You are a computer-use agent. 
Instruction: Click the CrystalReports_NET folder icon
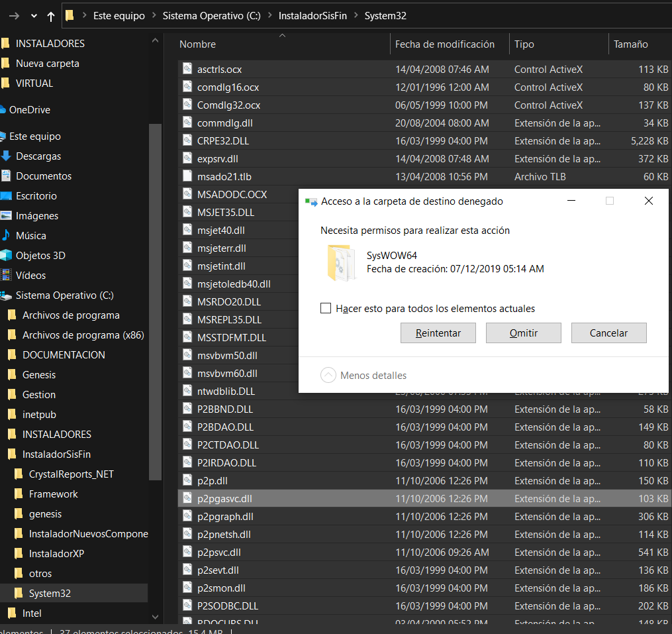(x=19, y=474)
